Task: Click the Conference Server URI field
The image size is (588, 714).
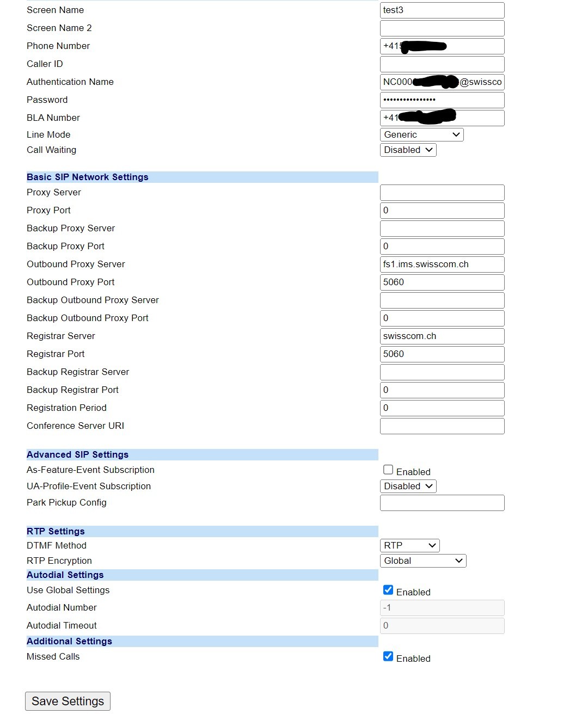Action: pos(442,426)
